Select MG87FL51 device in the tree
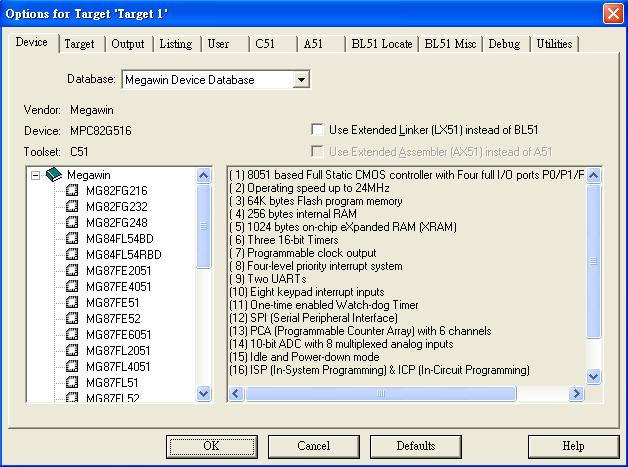The image size is (628, 467). 111,382
